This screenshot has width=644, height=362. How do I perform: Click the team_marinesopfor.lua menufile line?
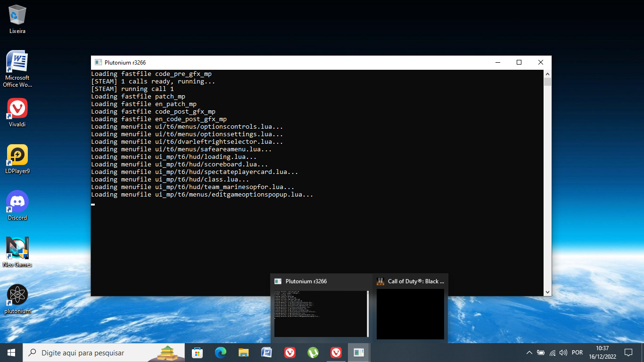click(x=193, y=187)
